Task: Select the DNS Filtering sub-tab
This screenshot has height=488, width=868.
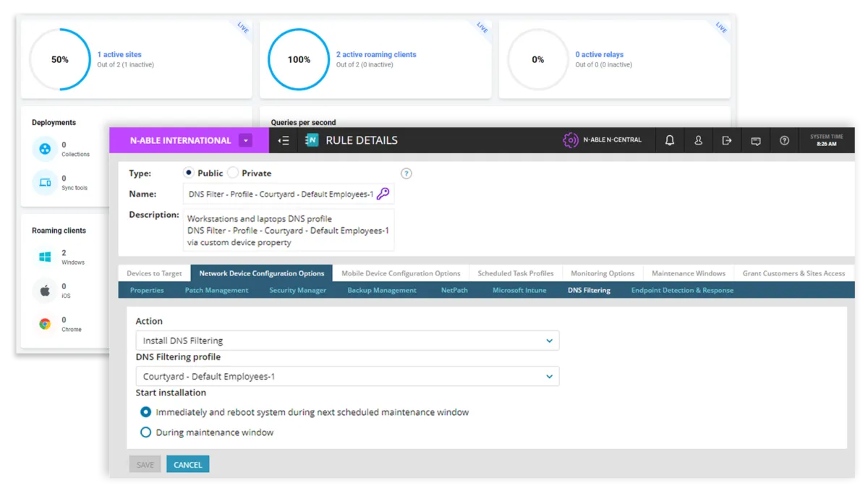Action: click(x=589, y=290)
